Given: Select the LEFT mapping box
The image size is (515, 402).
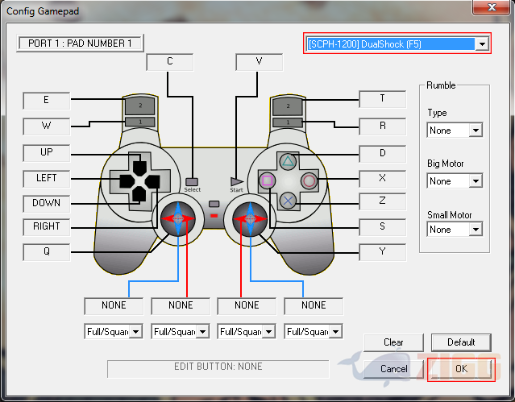Looking at the screenshot, I should (46, 178).
